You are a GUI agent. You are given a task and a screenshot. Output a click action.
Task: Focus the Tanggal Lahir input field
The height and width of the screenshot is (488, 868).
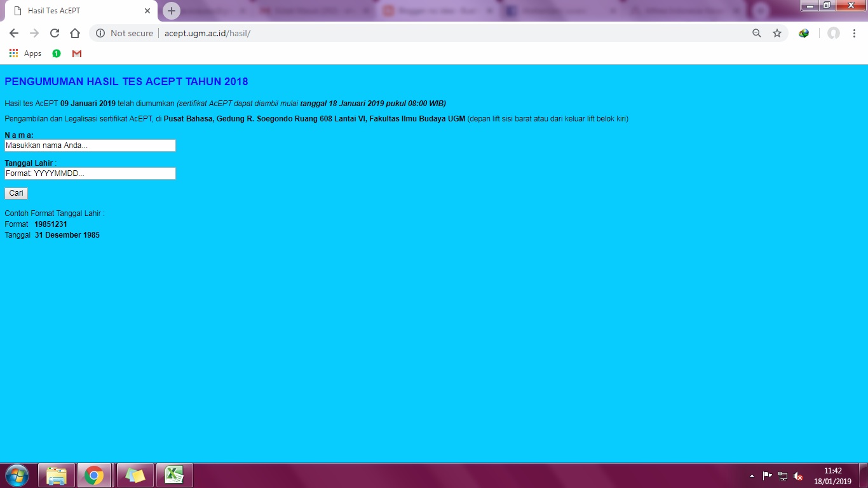90,173
